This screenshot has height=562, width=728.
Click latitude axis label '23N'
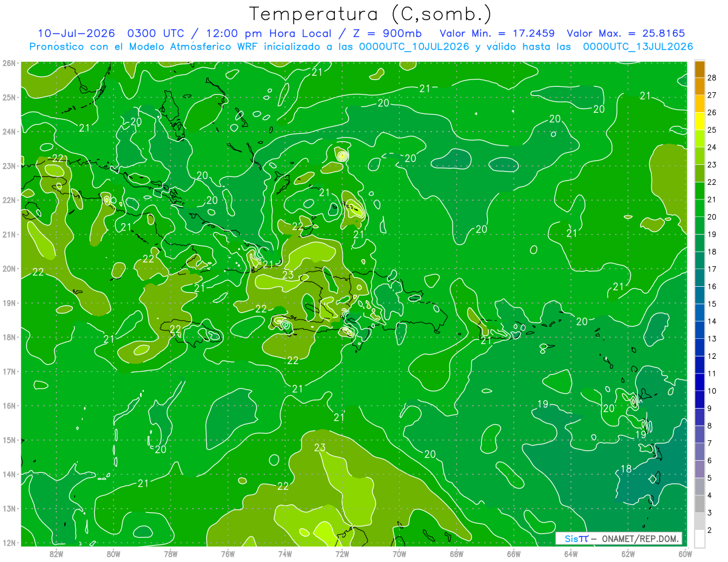[9, 166]
